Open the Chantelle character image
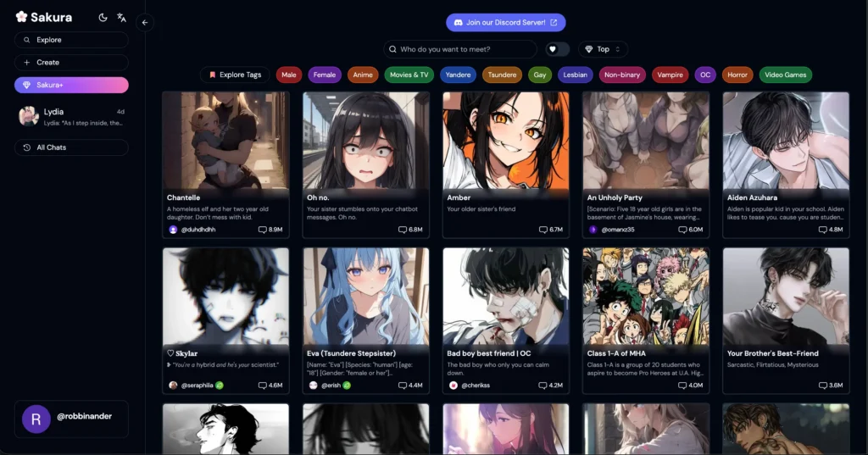This screenshot has width=868, height=455. pos(225,141)
